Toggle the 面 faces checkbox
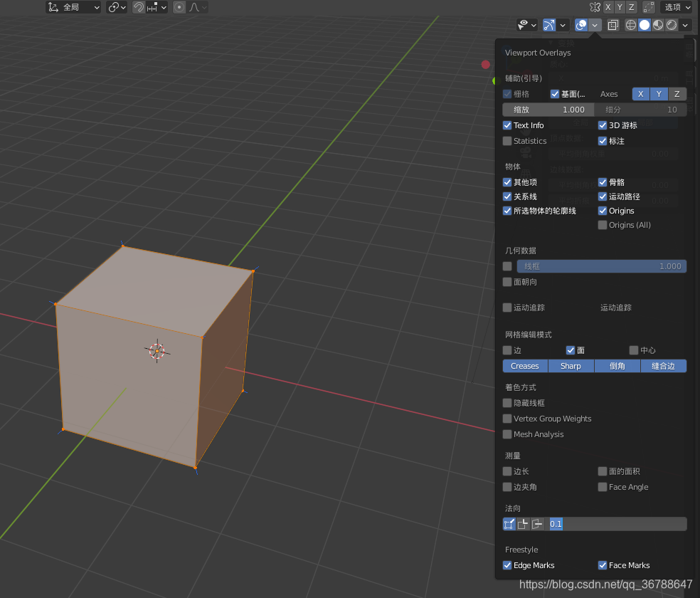Viewport: 700px width, 598px height. [571, 350]
